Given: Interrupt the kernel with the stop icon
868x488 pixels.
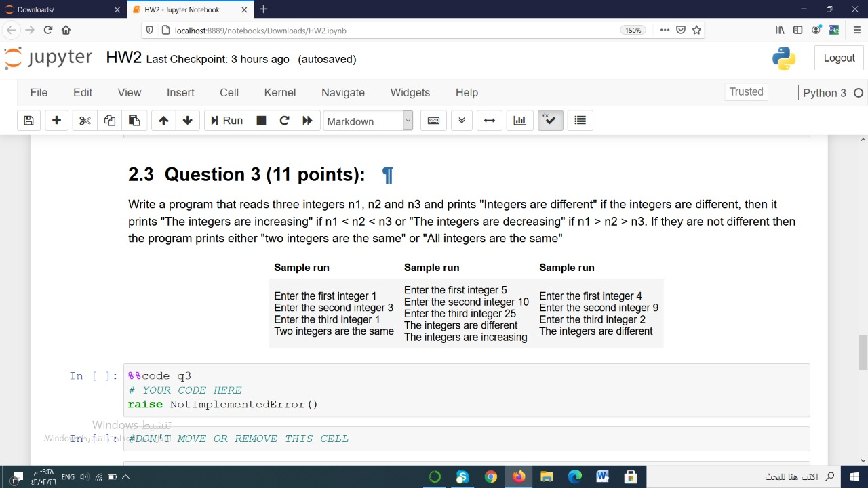Looking at the screenshot, I should pyautogui.click(x=261, y=120).
